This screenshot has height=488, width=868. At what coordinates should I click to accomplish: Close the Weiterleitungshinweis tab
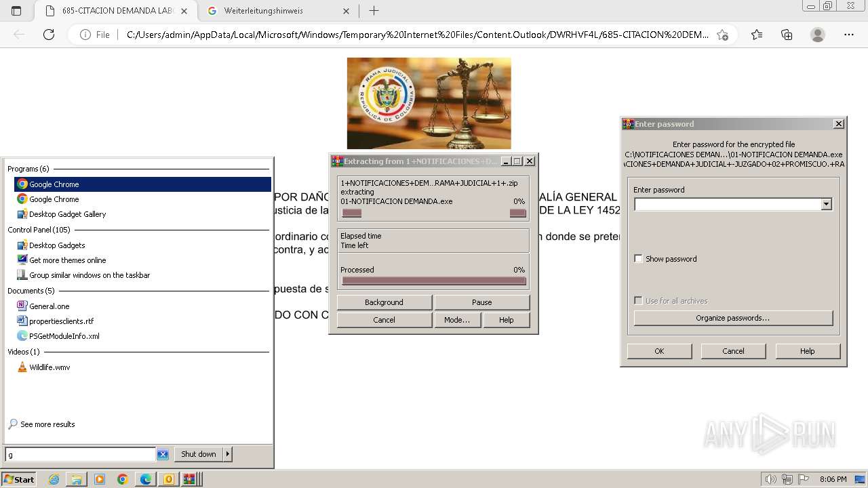[347, 11]
